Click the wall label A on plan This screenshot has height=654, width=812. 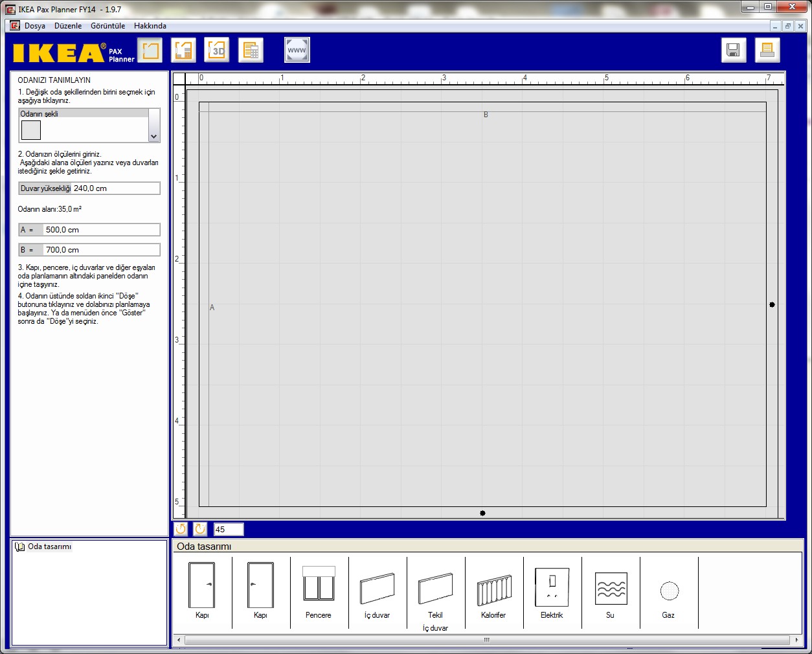coord(212,308)
